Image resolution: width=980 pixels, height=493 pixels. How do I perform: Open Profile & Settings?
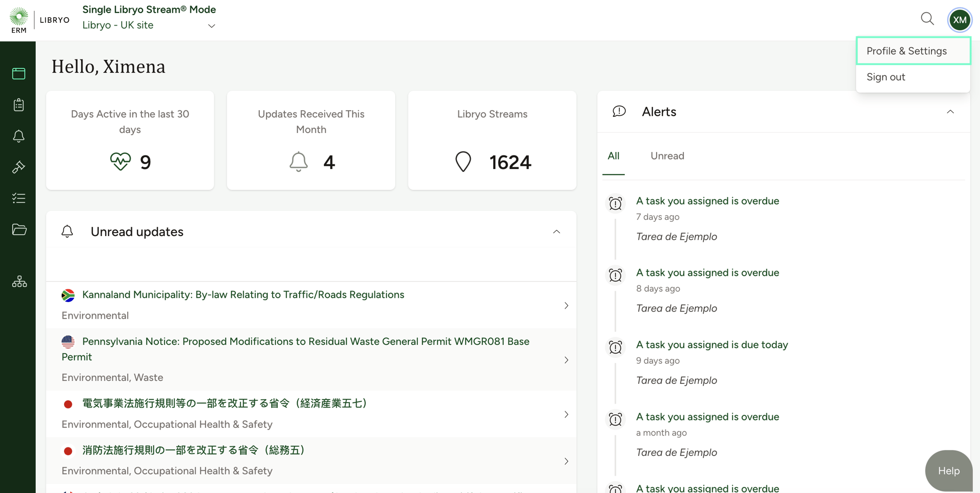pyautogui.click(x=906, y=51)
